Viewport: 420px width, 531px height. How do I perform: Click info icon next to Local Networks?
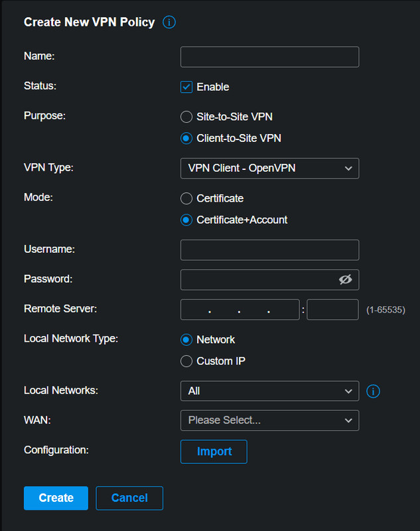click(373, 392)
